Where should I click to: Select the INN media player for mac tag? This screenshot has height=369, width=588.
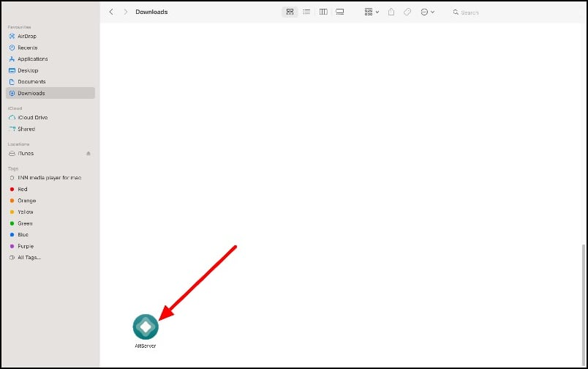(50, 178)
